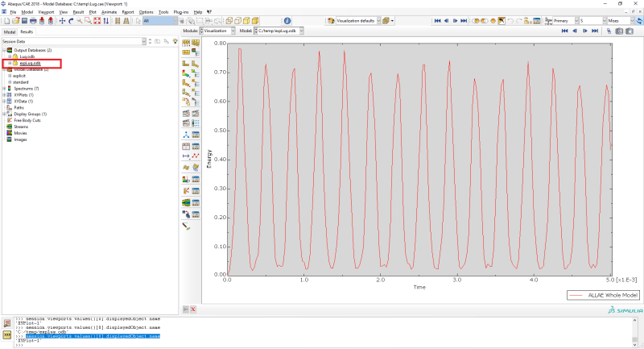
Task: Select the Streams tree item
Action: click(x=21, y=127)
